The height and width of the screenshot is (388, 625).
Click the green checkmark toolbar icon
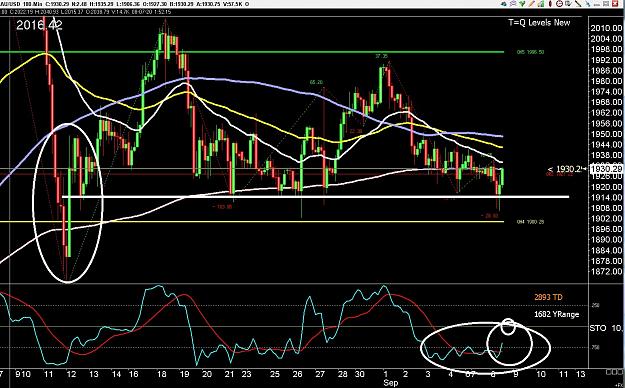522,4
